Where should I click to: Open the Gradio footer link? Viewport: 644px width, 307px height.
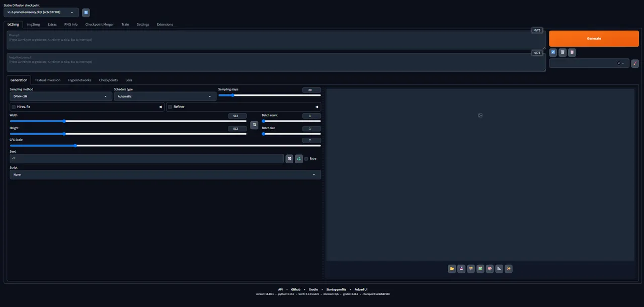pos(313,289)
